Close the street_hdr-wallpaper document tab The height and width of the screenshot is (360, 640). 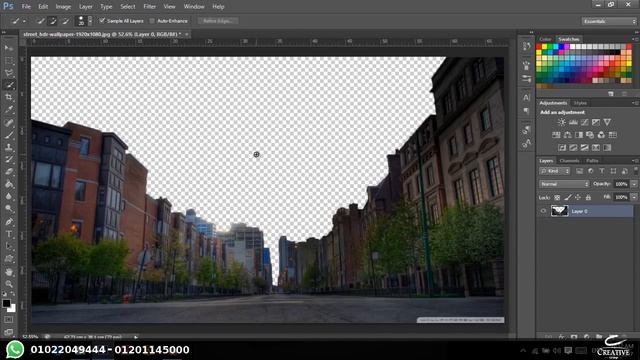(x=187, y=34)
